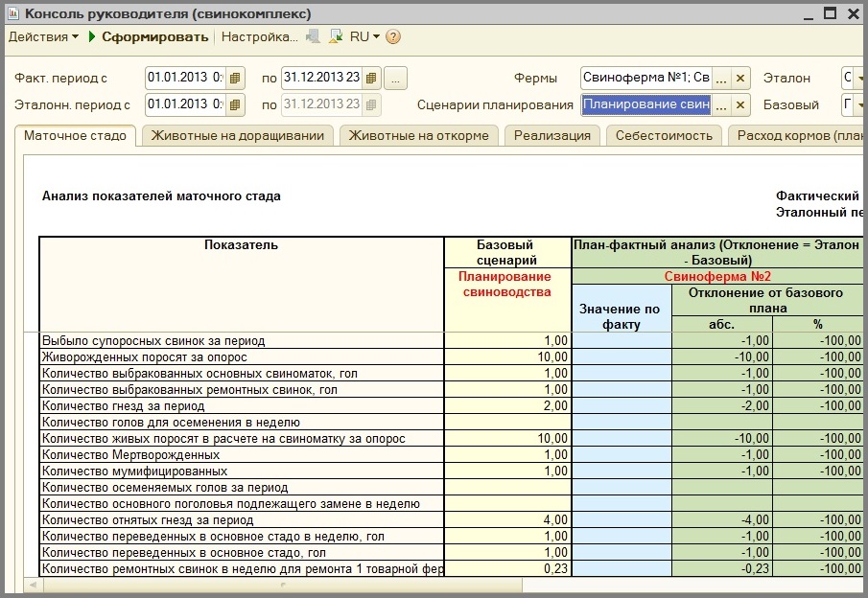Click row Количество выбракованных основных свиноматок, гол

point(242,374)
